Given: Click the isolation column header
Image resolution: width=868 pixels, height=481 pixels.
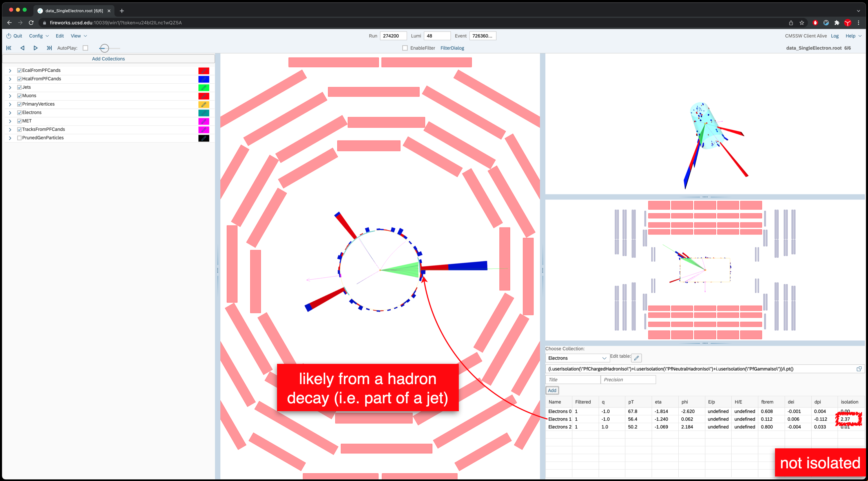Looking at the screenshot, I should coord(849,402).
